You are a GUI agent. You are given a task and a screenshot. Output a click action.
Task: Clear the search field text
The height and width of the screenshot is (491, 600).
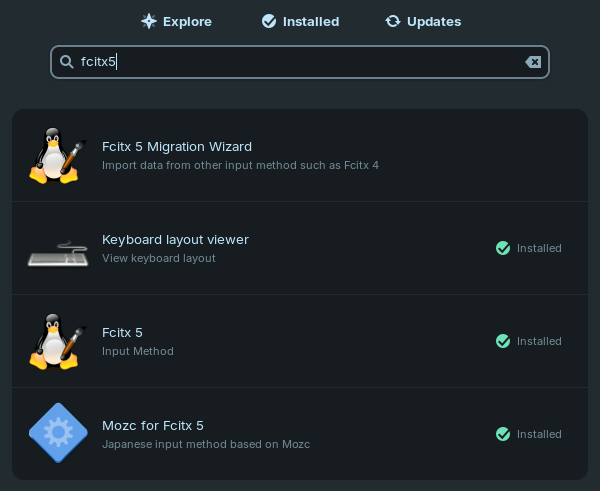point(533,62)
